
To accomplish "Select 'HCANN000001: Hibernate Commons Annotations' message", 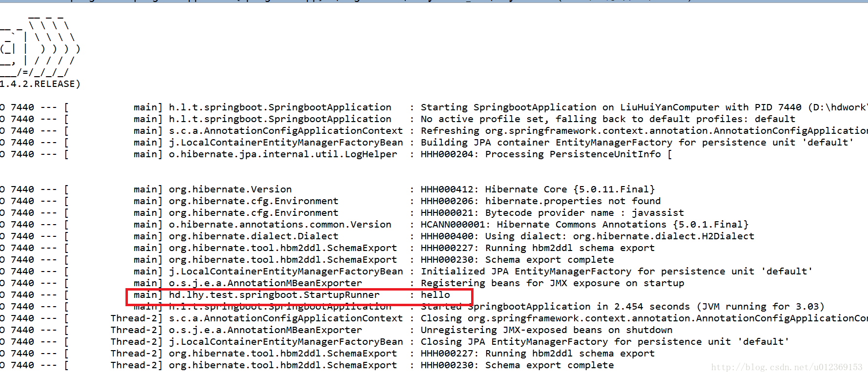I will [x=584, y=225].
